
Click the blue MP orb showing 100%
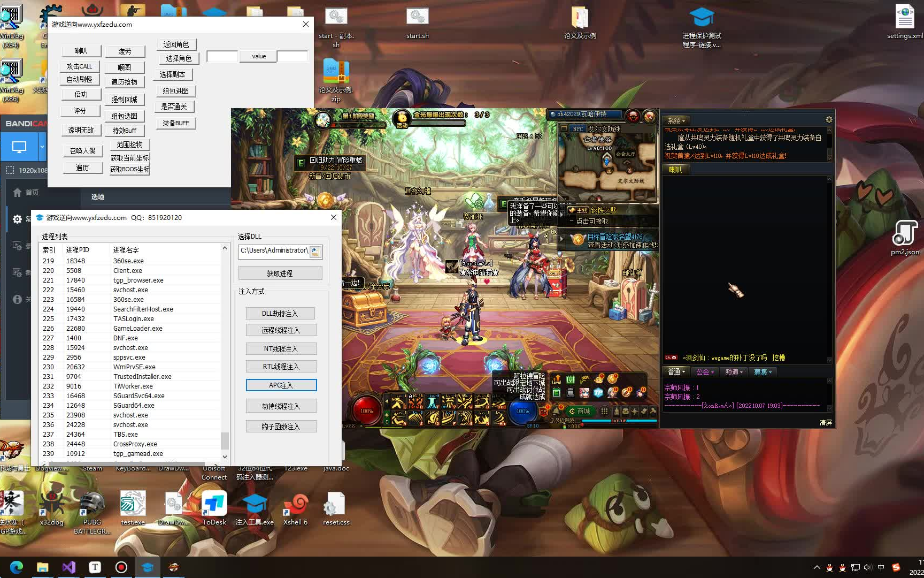pos(522,411)
